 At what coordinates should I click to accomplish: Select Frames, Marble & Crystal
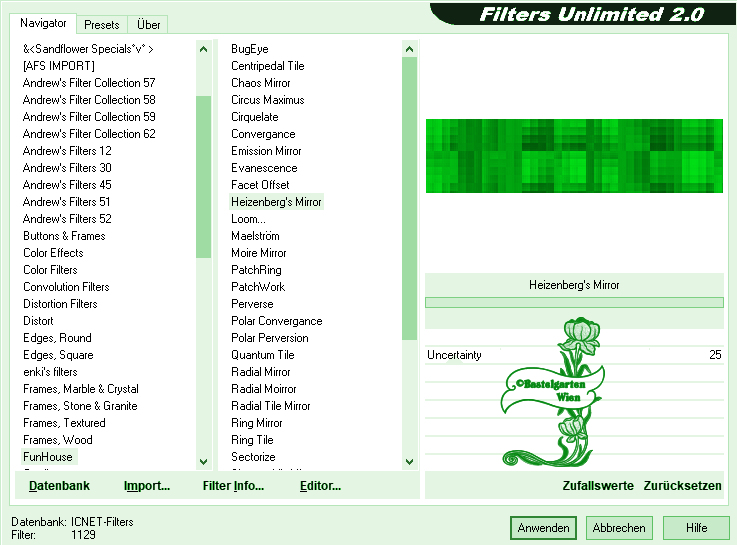81,389
